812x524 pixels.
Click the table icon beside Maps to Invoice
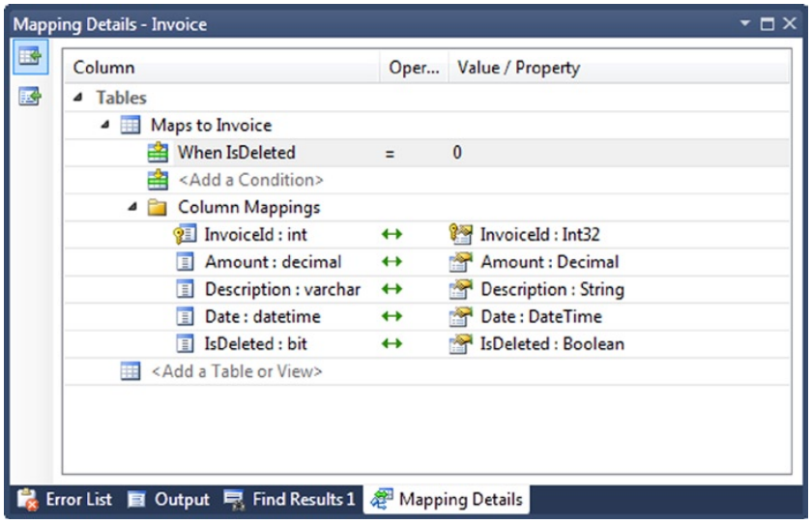pos(130,126)
